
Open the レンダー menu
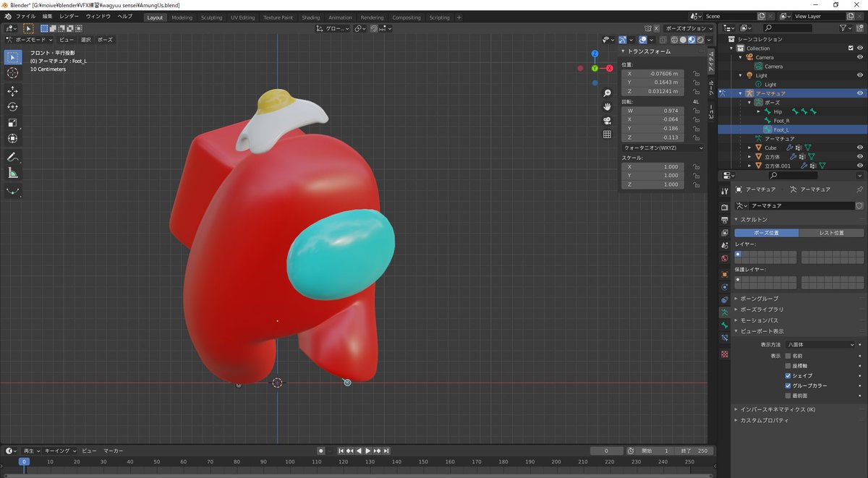(69, 16)
